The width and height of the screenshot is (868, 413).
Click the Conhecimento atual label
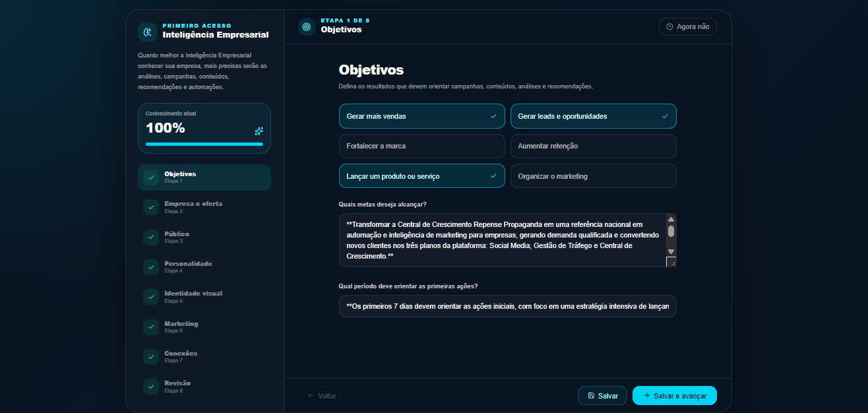pos(171,113)
